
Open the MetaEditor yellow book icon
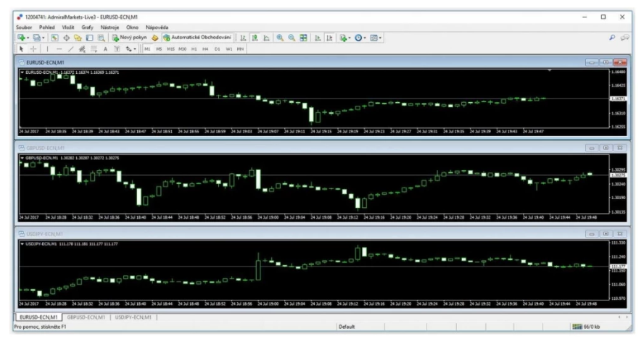click(x=155, y=38)
